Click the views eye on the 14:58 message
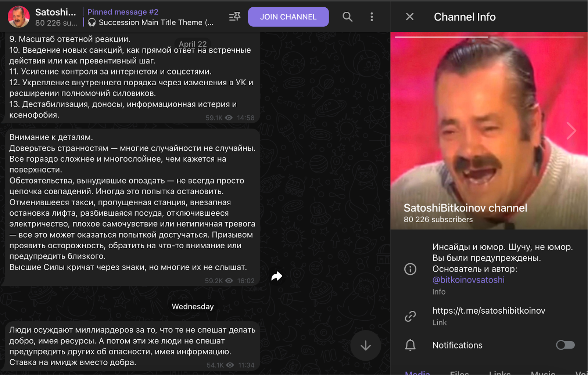The image size is (588, 375). tap(229, 118)
